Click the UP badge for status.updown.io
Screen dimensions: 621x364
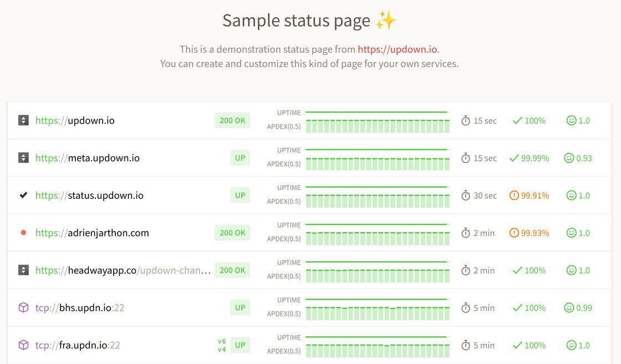pos(240,195)
